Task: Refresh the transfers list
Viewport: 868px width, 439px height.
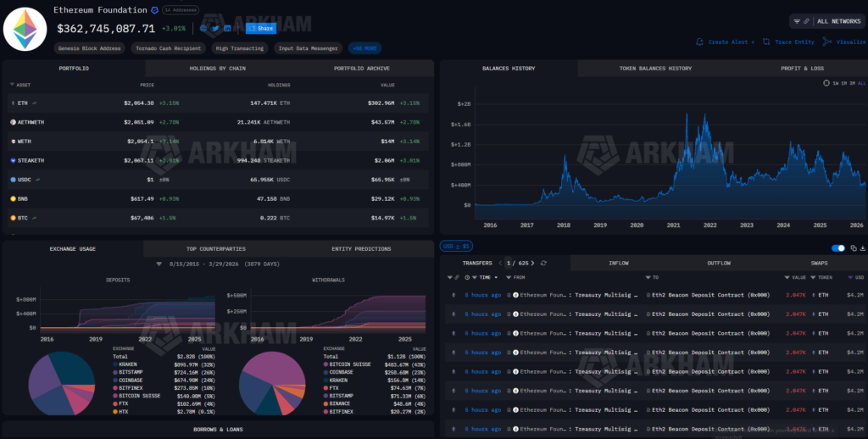Action: [543, 263]
